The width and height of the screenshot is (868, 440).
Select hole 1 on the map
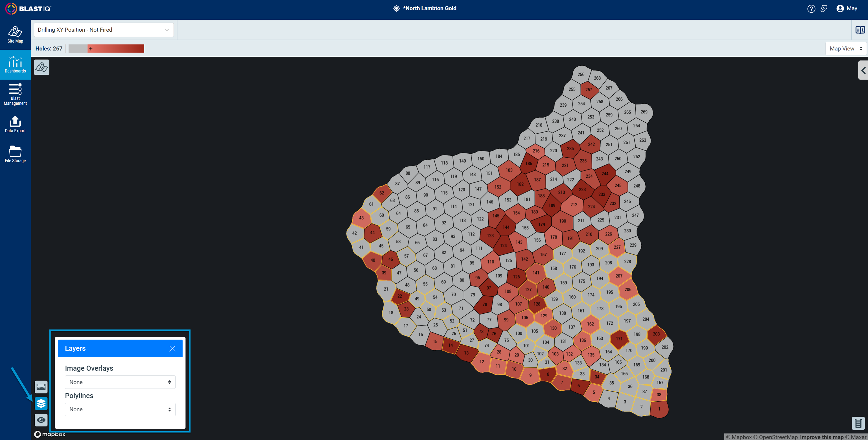(659, 409)
